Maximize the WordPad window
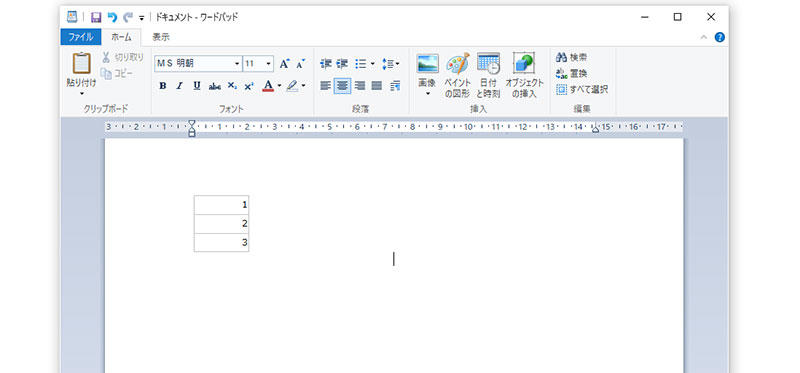 [678, 17]
